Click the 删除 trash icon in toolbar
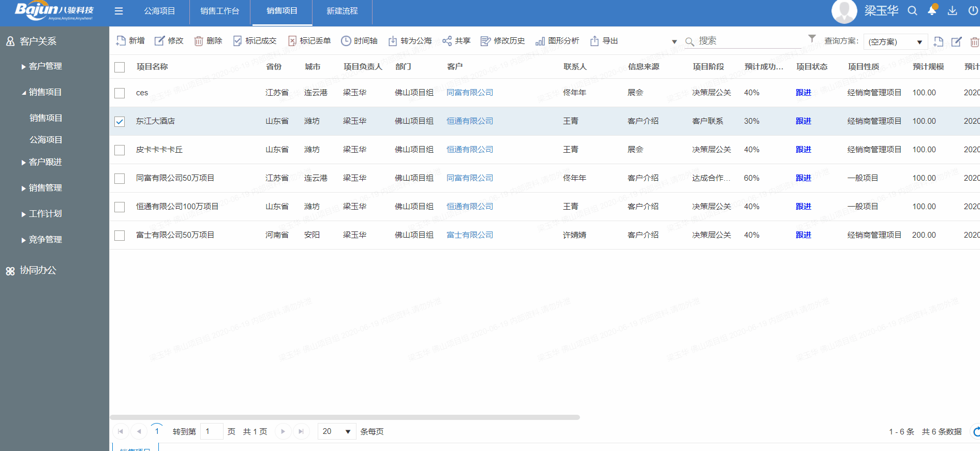The height and width of the screenshot is (451, 980). coord(199,41)
